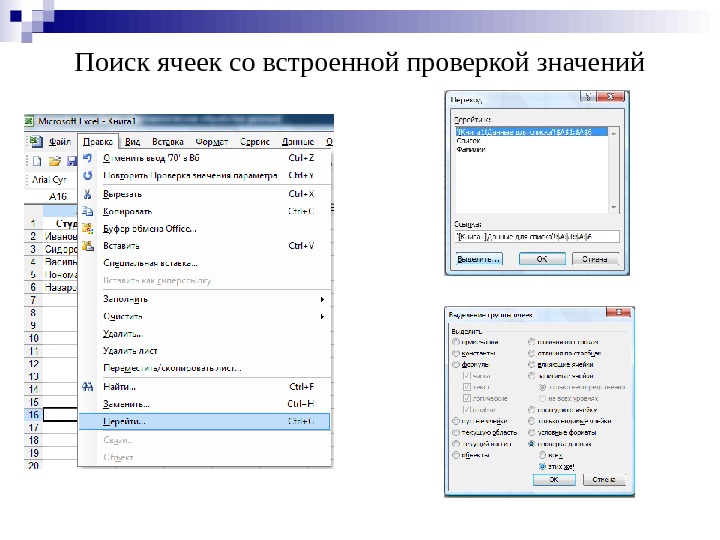Click the scissors icon beside Вырезать
Image resolution: width=720 pixels, height=540 pixels.
pyautogui.click(x=87, y=194)
